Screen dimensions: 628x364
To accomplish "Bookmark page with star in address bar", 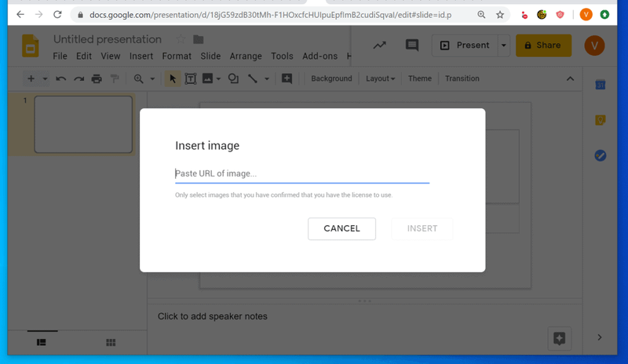I will (x=500, y=15).
